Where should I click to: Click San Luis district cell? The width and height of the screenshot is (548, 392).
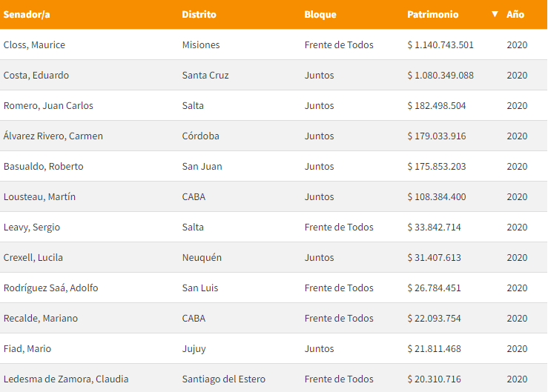(x=199, y=288)
